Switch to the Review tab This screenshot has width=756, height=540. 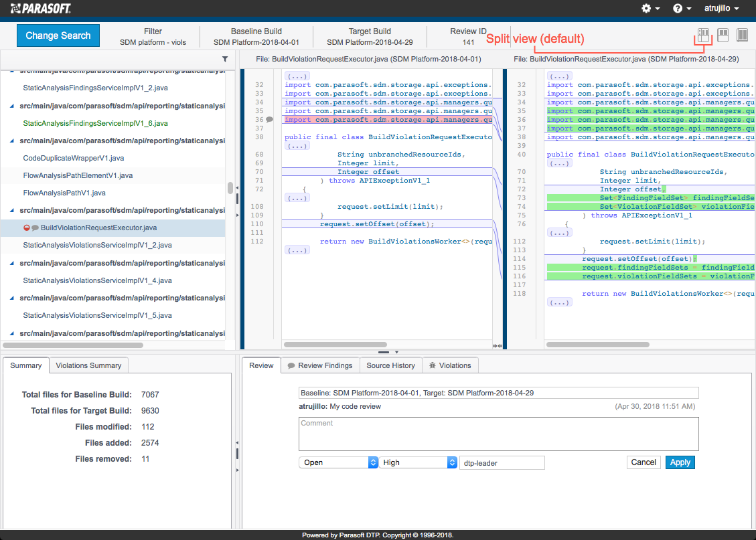(261, 365)
